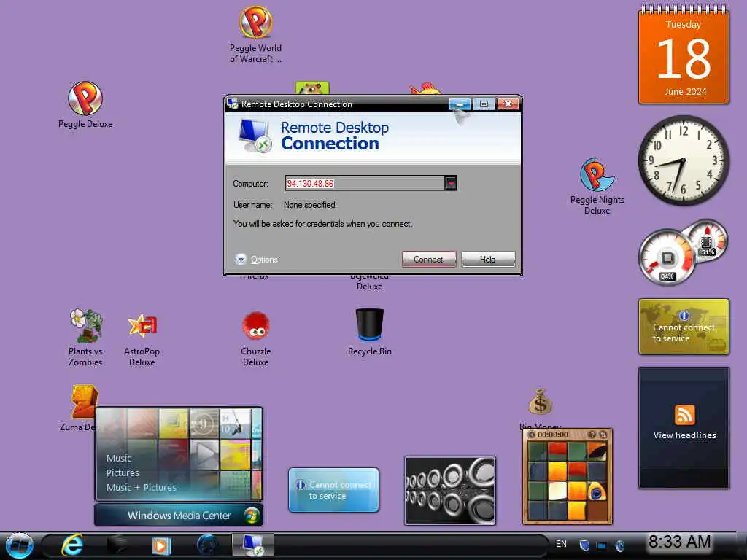
Task: Click the slideshow gadget with metal rings
Action: click(450, 491)
